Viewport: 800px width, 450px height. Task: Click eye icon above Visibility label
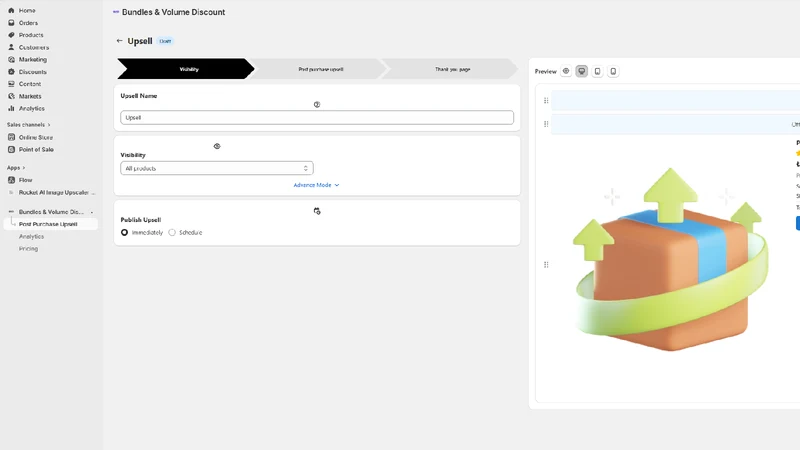coord(217,146)
